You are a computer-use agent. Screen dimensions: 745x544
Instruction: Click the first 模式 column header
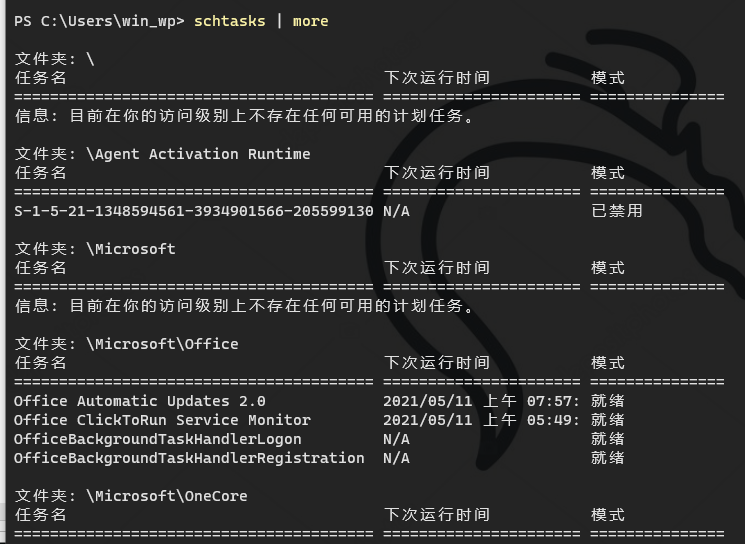[x=608, y=78]
